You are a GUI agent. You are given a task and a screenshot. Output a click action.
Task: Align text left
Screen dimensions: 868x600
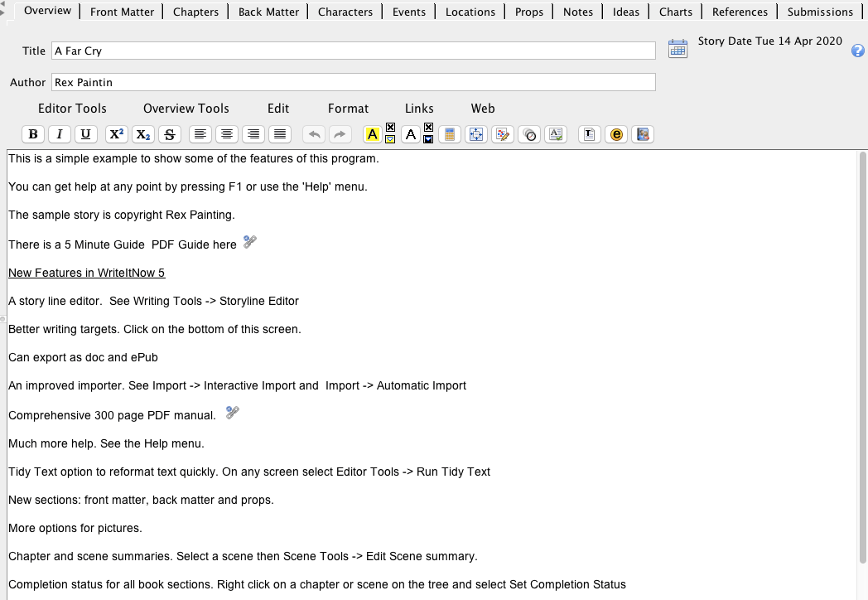[200, 134]
